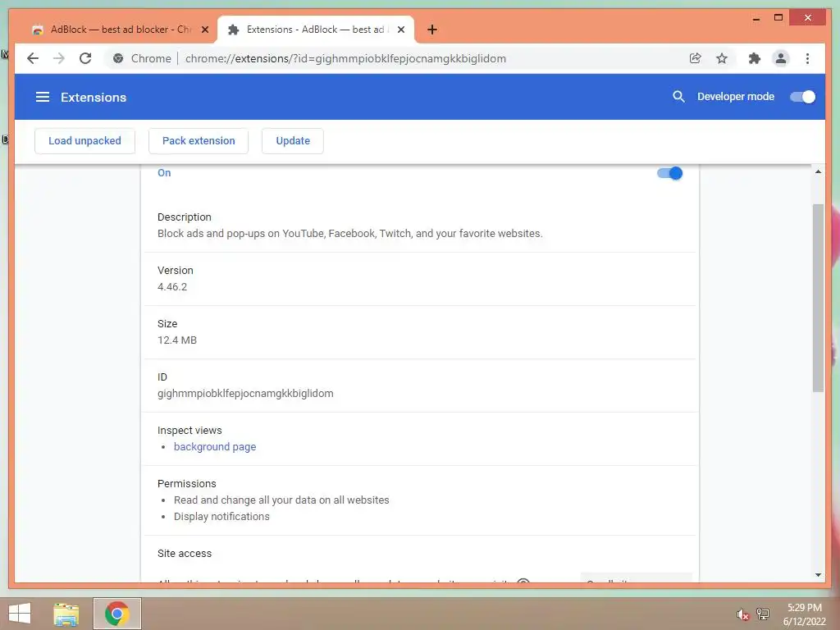Image resolution: width=840 pixels, height=630 pixels.
Task: Click the 'On' status label
Action: [164, 173]
